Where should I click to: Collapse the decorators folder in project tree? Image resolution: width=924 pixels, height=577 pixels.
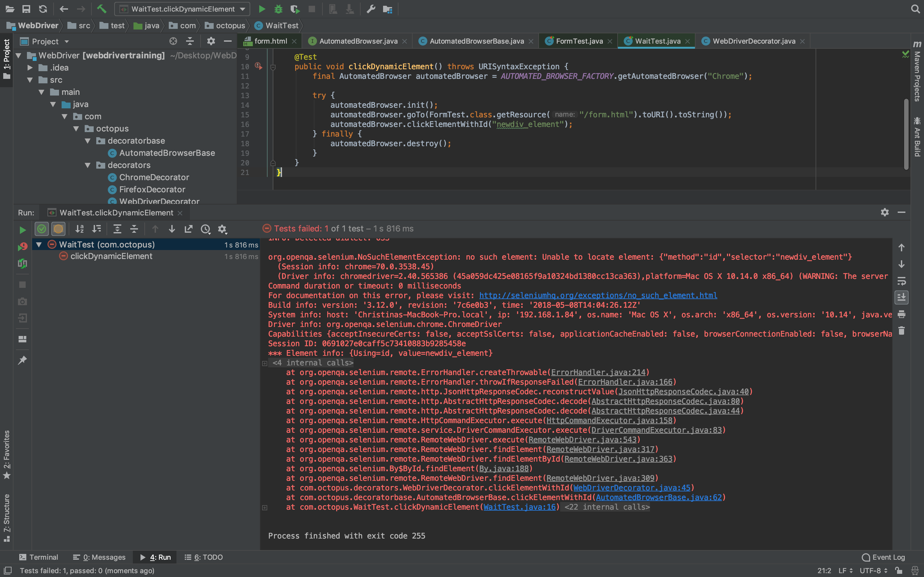[88, 165]
